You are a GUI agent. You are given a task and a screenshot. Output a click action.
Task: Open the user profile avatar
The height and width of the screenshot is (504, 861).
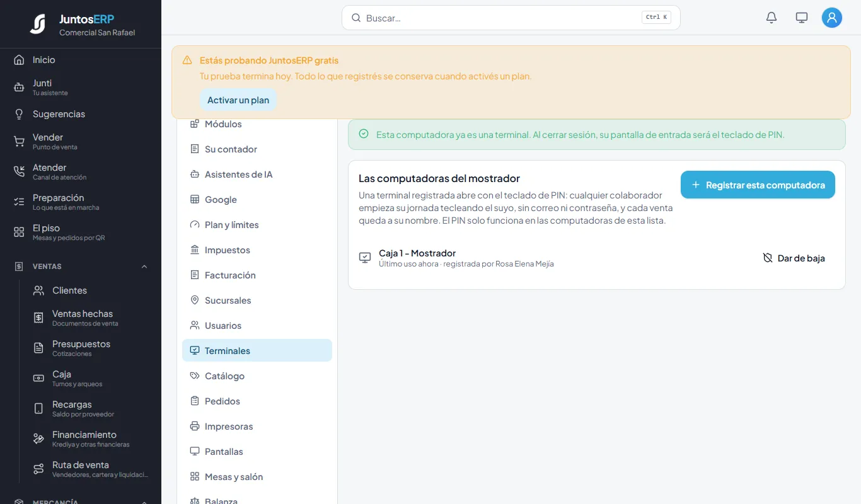832,18
